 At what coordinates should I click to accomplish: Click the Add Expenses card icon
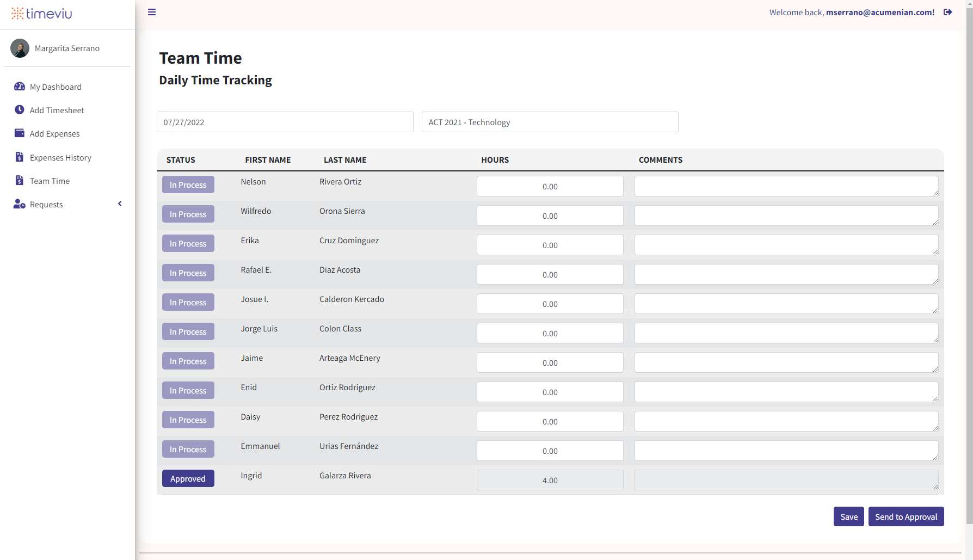tap(20, 133)
